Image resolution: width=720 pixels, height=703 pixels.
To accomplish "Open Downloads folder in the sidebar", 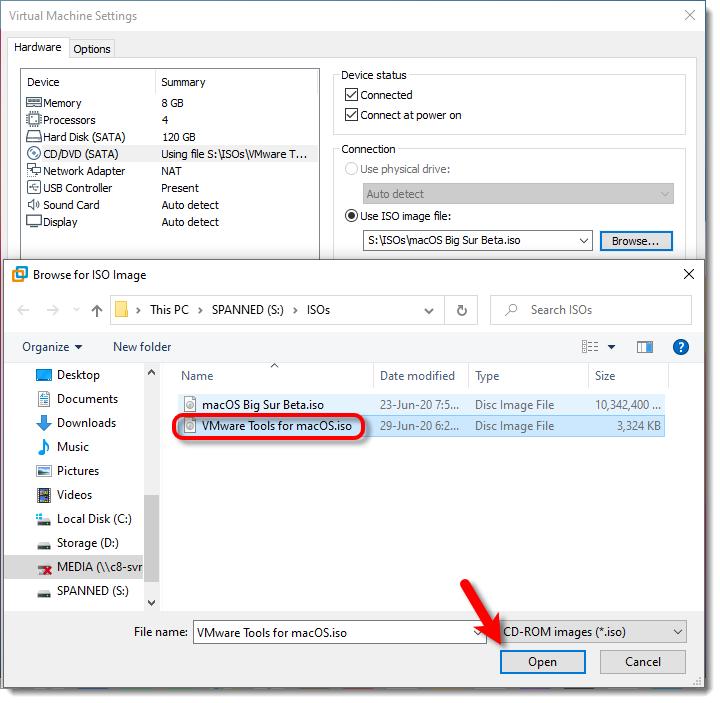I will pos(86,423).
